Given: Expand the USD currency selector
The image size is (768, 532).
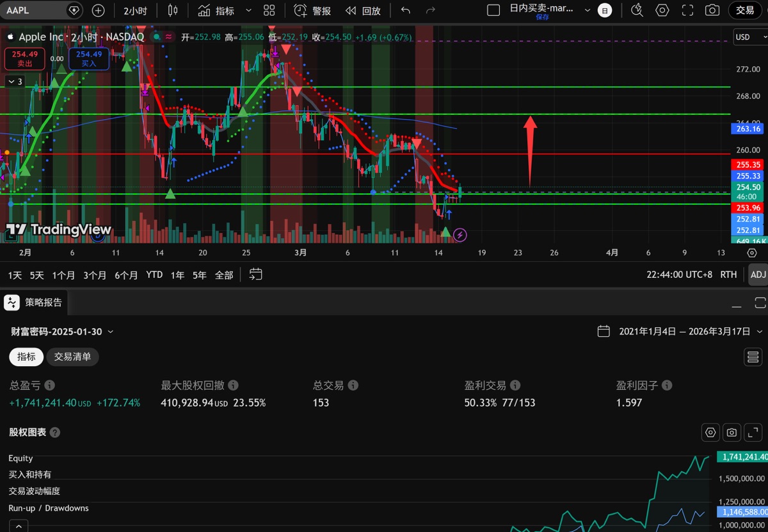Looking at the screenshot, I should [746, 37].
